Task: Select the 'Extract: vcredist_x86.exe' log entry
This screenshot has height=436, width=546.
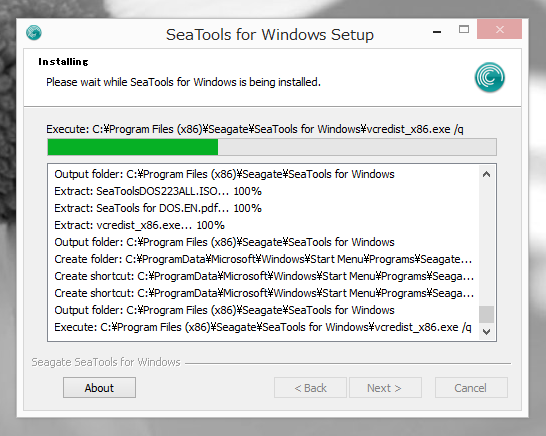Action: click(139, 225)
